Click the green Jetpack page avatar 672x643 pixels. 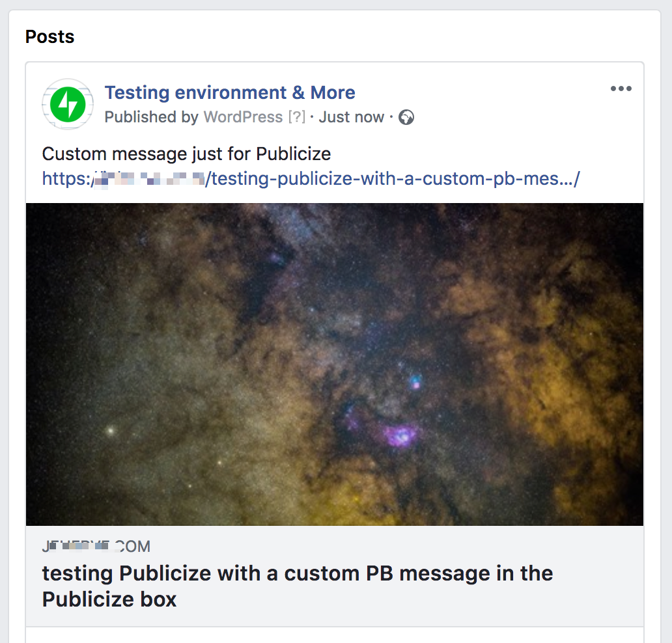click(x=67, y=104)
